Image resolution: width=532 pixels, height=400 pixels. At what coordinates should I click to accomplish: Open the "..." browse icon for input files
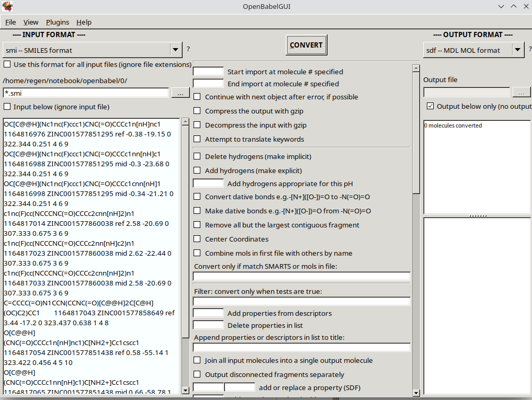coord(180,93)
